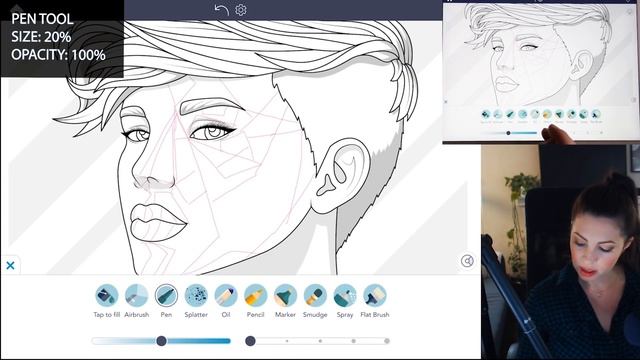This screenshot has width=640, height=360.
Task: Click the "Splatter" label text
Action: tap(196, 315)
